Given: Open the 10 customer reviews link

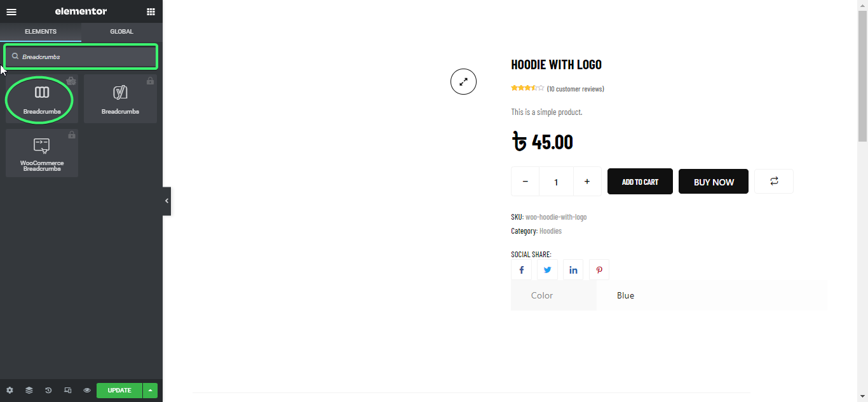Looking at the screenshot, I should pyautogui.click(x=575, y=88).
